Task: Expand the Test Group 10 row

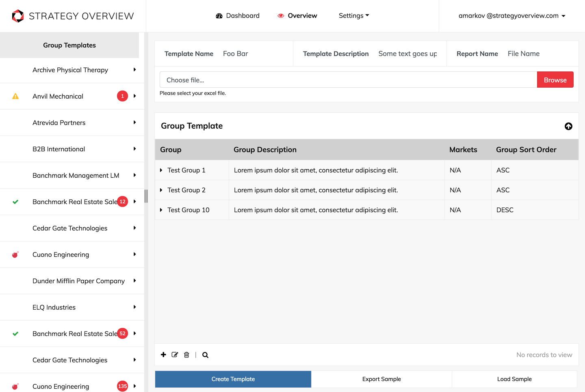Action: (161, 210)
